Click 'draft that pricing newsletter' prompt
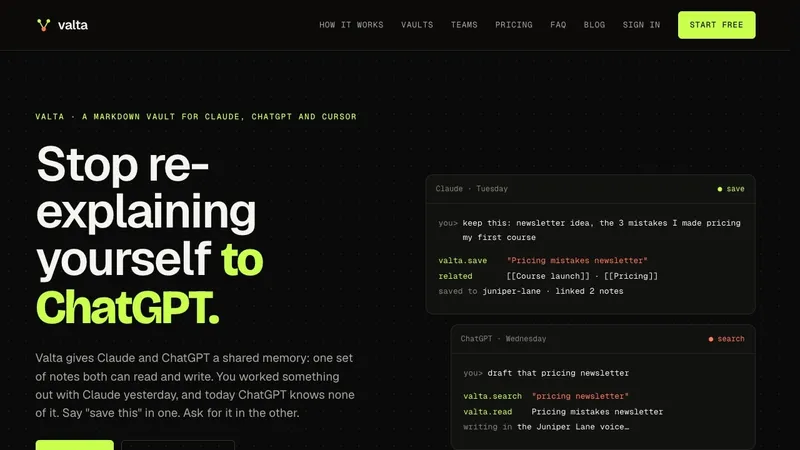The width and height of the screenshot is (800, 450). point(558,373)
